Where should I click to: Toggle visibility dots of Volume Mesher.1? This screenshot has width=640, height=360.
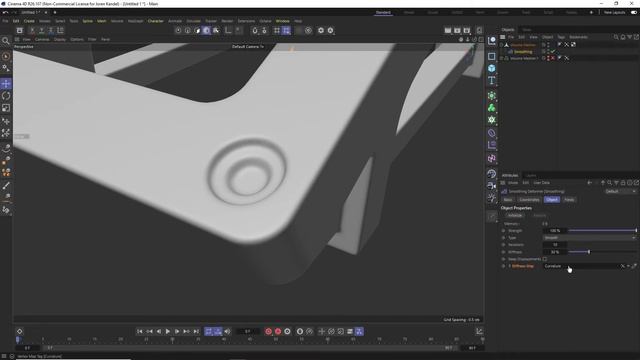click(x=548, y=58)
